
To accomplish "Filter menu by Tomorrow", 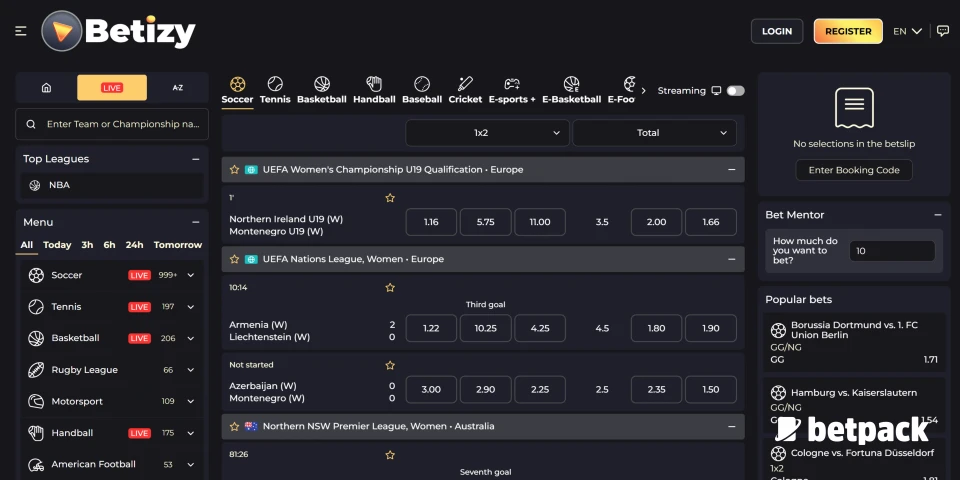I will tap(178, 245).
